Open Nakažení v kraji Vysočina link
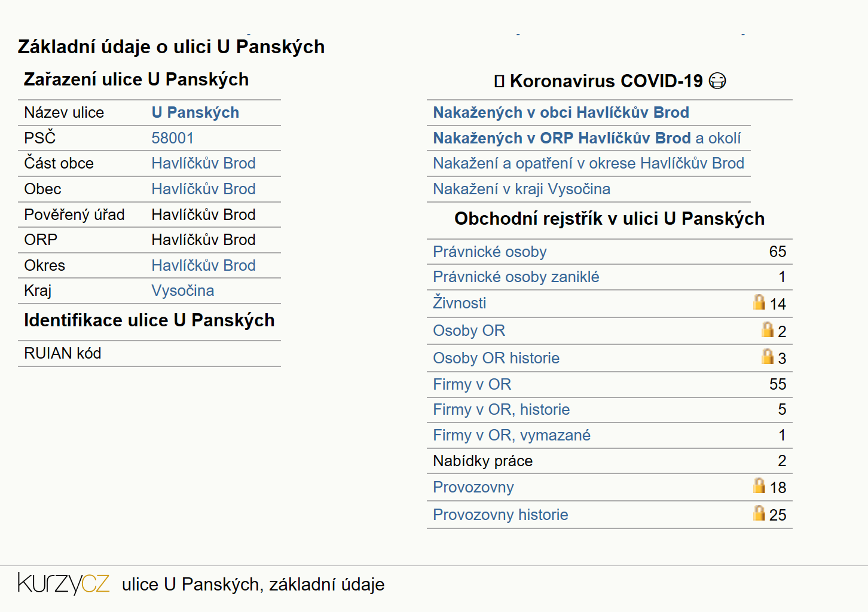Viewport: 868px width, 612px height. pyautogui.click(x=522, y=189)
